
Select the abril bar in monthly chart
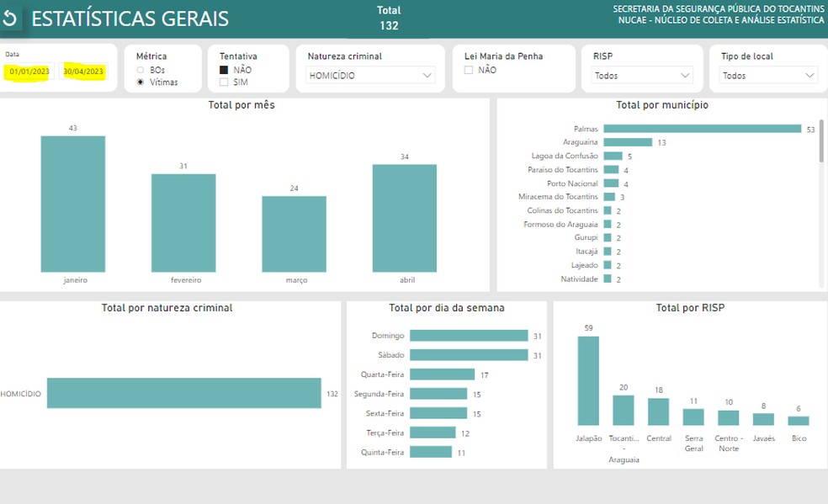point(404,217)
